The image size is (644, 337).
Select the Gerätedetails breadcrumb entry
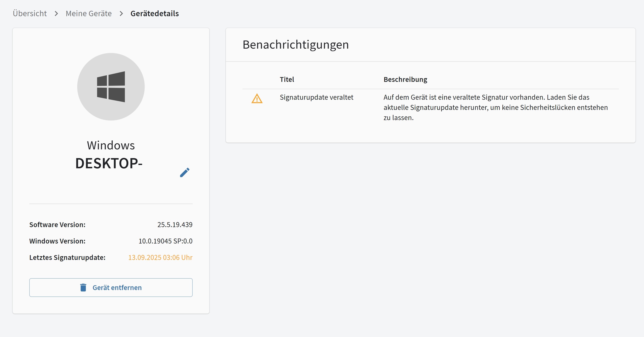154,13
